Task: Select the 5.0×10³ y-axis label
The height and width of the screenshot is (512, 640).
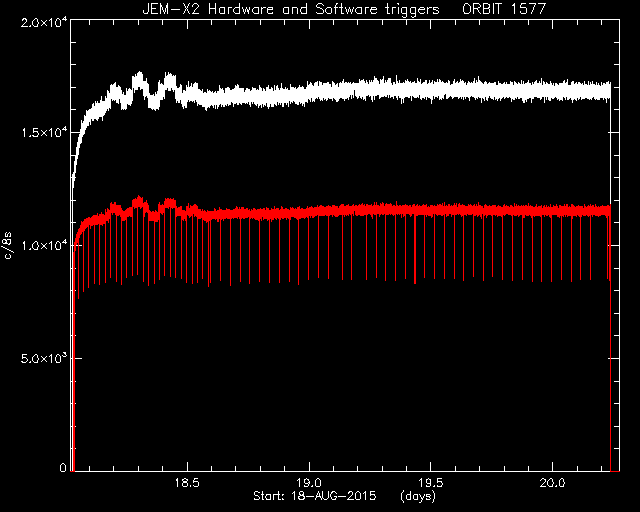Action: point(44,358)
